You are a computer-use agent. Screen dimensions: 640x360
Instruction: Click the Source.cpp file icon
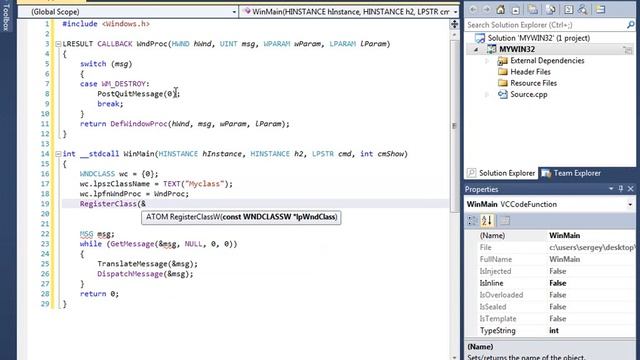coord(502,94)
